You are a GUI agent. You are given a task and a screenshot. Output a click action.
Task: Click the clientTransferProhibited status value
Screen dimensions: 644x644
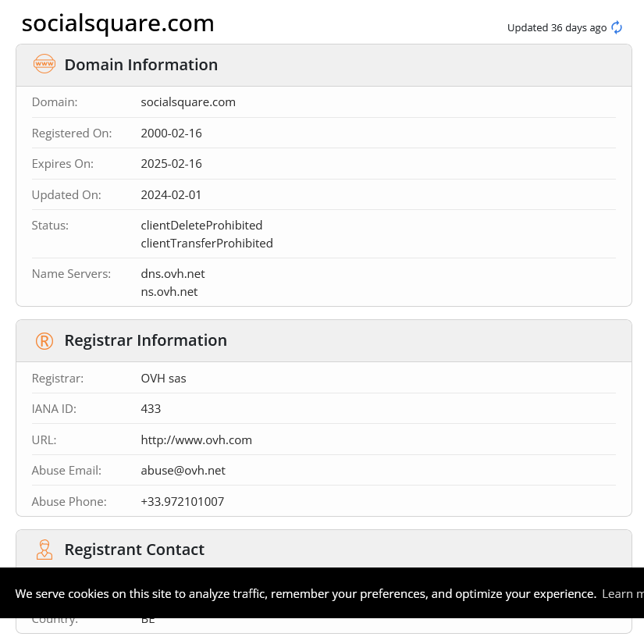click(x=207, y=244)
